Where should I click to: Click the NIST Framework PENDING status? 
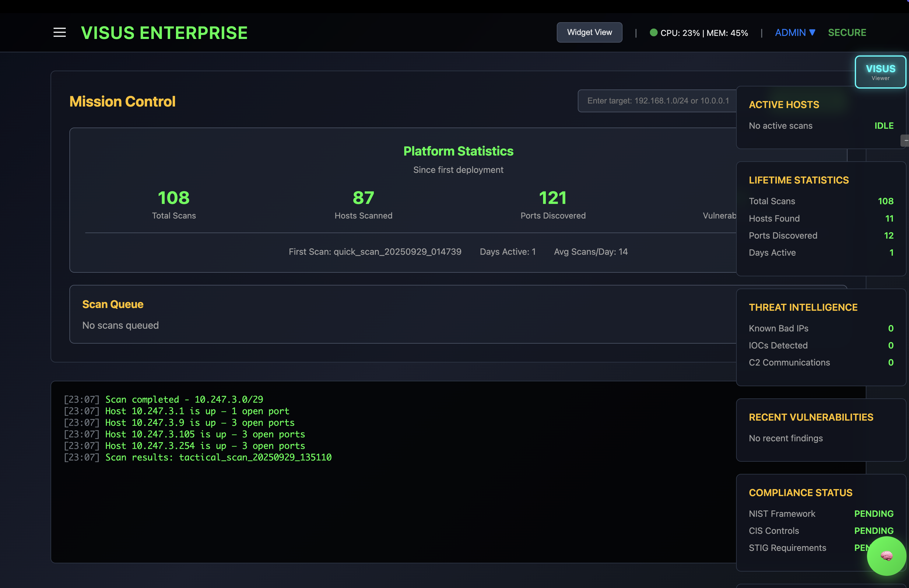click(x=873, y=514)
